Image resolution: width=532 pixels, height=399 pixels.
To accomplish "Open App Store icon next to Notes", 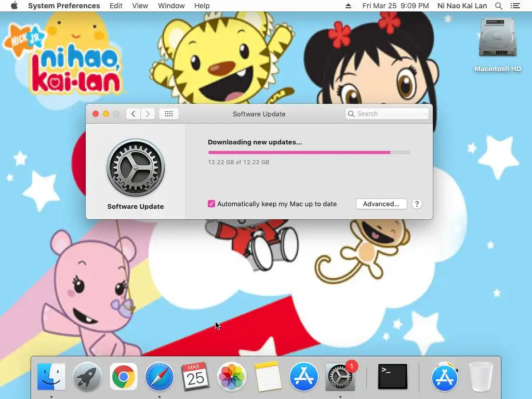I will coord(303,377).
